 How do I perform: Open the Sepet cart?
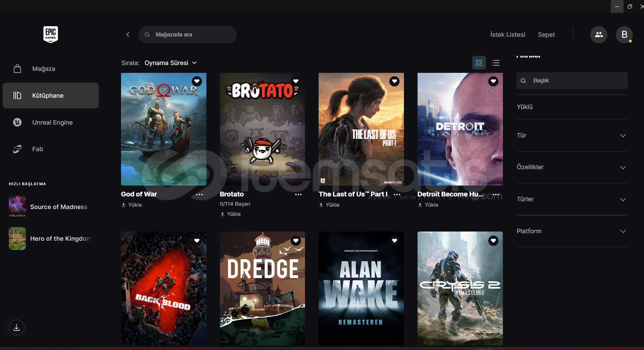tap(546, 34)
